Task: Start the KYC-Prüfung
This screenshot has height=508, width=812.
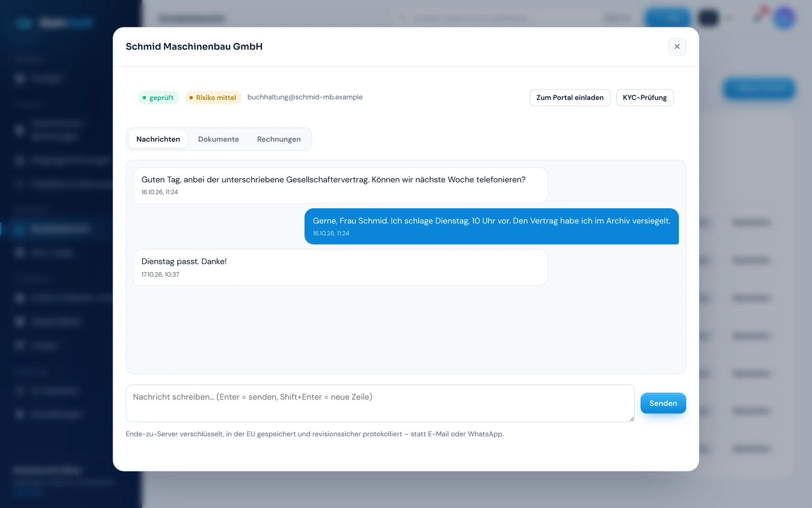Action: click(x=645, y=98)
